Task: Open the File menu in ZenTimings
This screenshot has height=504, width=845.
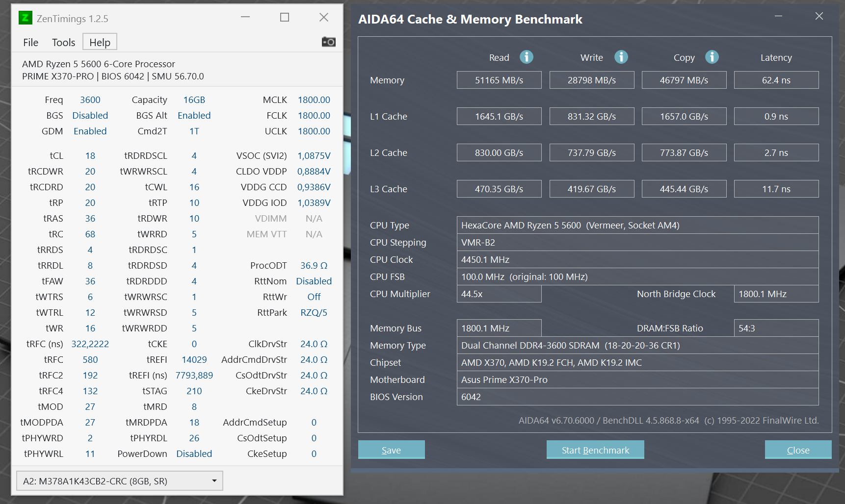Action: point(30,43)
